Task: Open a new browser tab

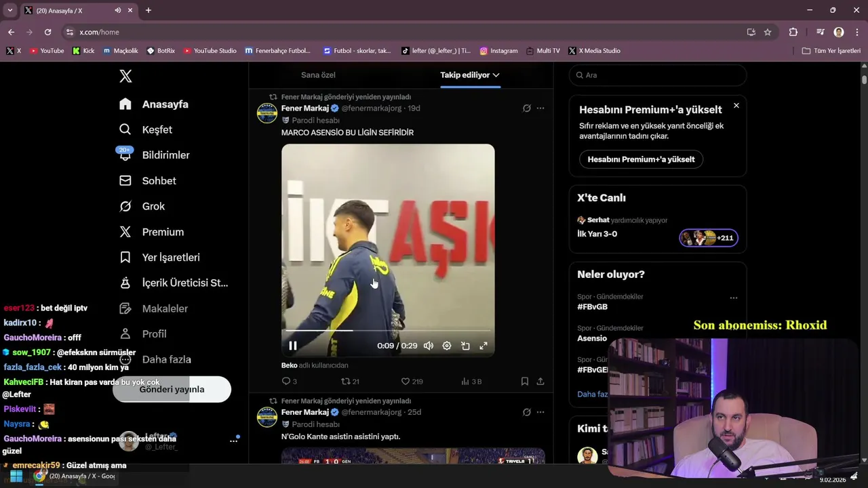Action: coord(149,10)
